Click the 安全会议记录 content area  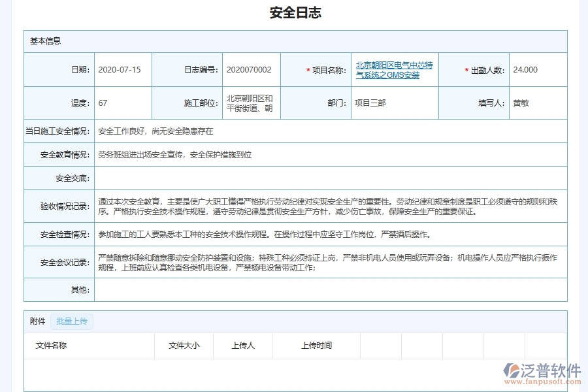click(327, 262)
